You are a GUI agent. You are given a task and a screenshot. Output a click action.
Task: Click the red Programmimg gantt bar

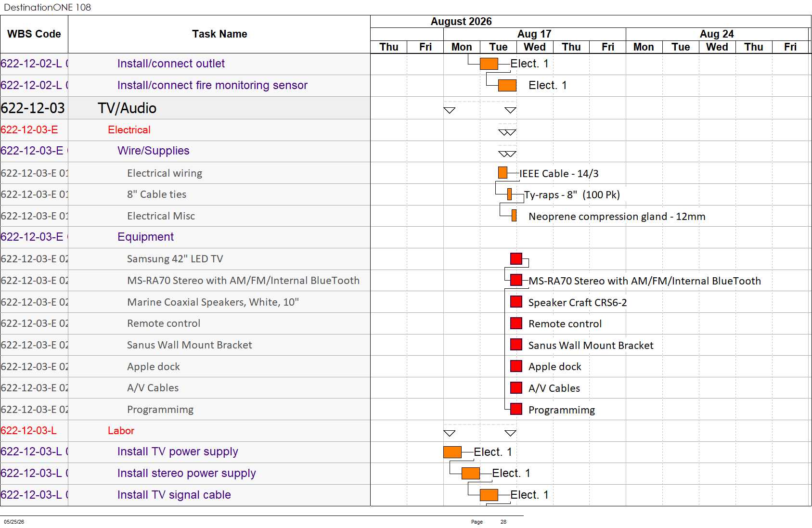(516, 409)
